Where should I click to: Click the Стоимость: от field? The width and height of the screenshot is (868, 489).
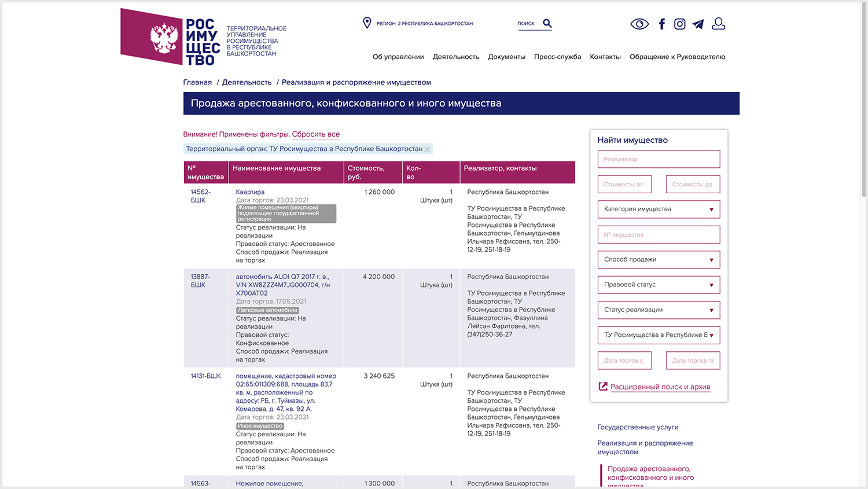pos(624,184)
